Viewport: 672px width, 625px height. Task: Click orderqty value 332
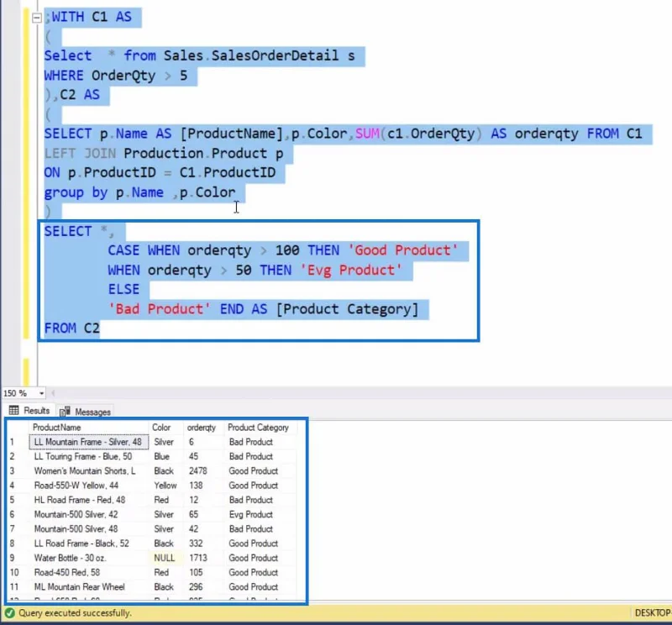pos(204,544)
